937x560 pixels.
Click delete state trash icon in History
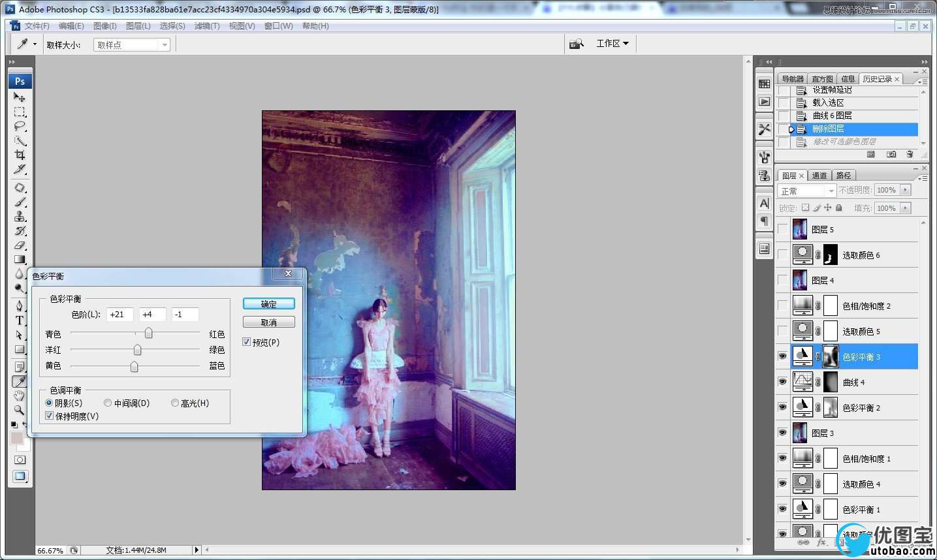[910, 155]
